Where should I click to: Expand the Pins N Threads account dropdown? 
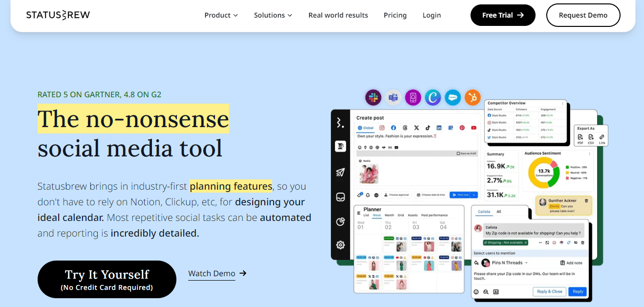(526, 263)
